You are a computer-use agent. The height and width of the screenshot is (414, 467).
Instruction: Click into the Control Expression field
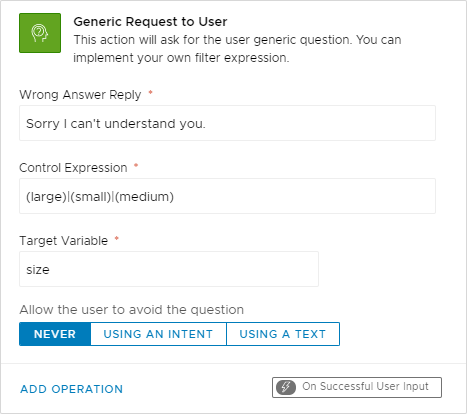point(227,196)
